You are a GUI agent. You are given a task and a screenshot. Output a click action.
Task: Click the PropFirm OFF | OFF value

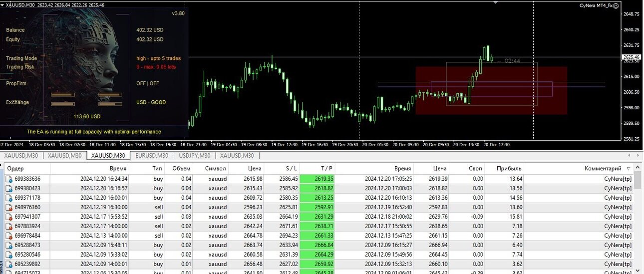148,83
